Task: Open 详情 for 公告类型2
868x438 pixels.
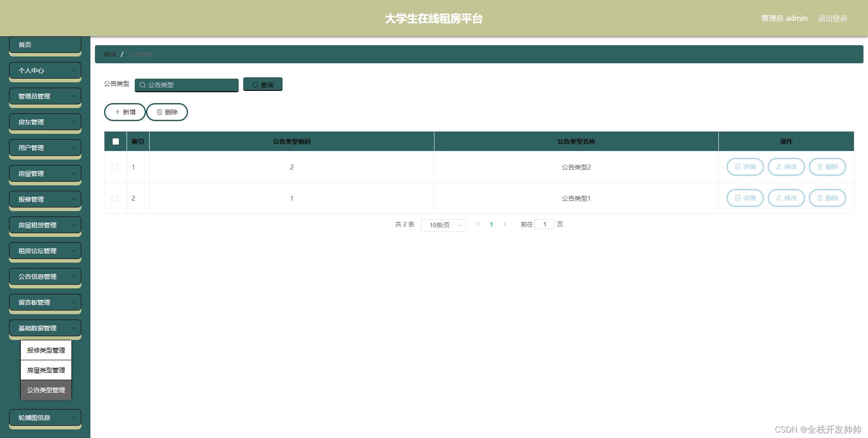Action: pos(745,167)
